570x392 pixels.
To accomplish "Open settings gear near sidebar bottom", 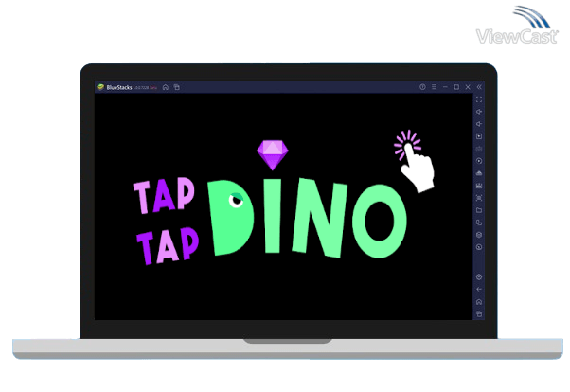I will point(479,277).
